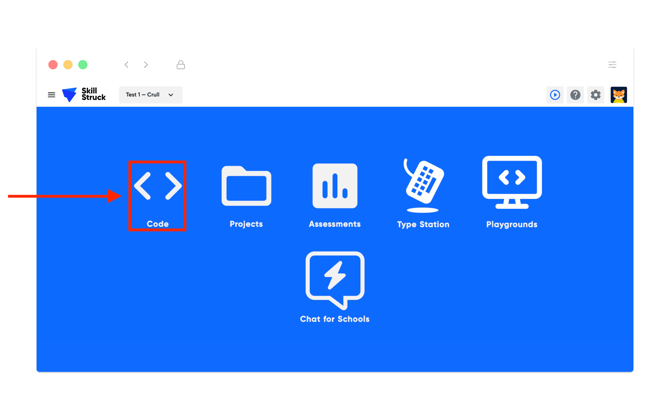Maximize the window with green button

point(83,65)
